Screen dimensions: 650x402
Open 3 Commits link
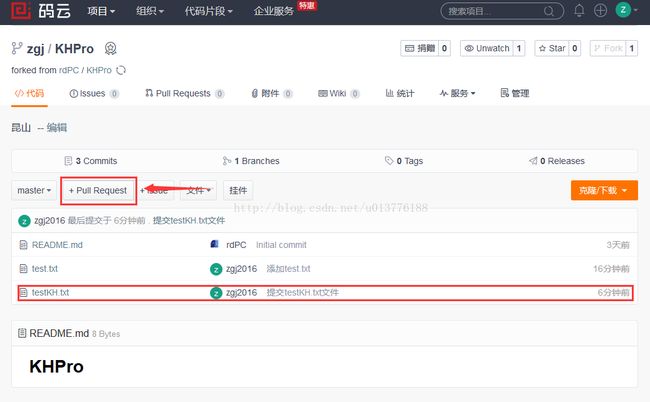[x=91, y=161]
